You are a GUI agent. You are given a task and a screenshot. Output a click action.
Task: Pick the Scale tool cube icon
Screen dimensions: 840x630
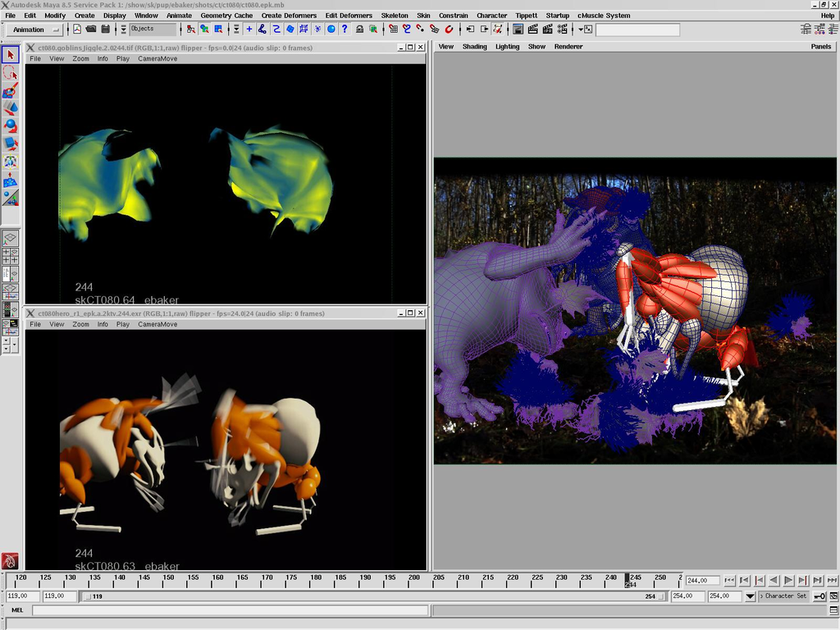click(x=11, y=144)
